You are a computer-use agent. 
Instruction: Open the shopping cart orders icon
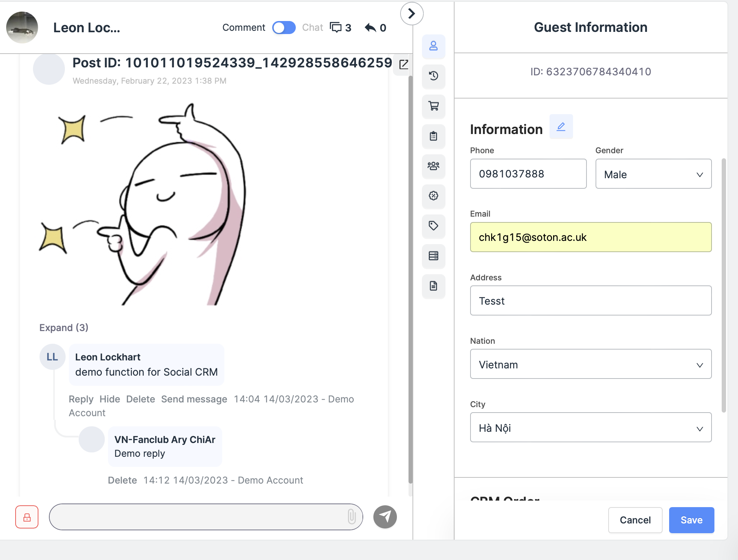[x=433, y=106]
